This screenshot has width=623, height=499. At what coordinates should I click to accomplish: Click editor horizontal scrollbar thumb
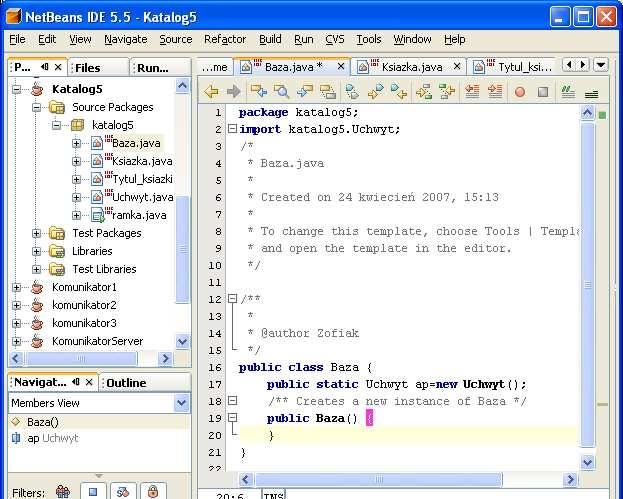[x=379, y=480]
